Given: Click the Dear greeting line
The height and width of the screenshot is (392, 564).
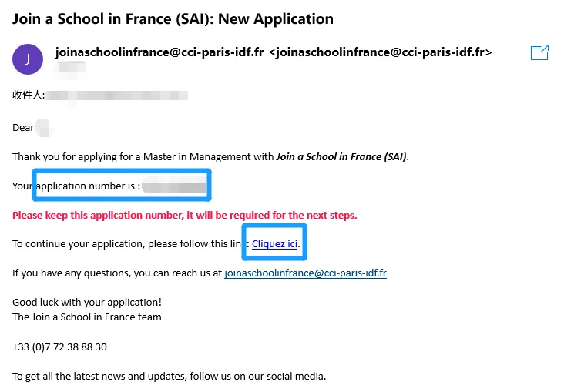Looking at the screenshot, I should click(24, 127).
